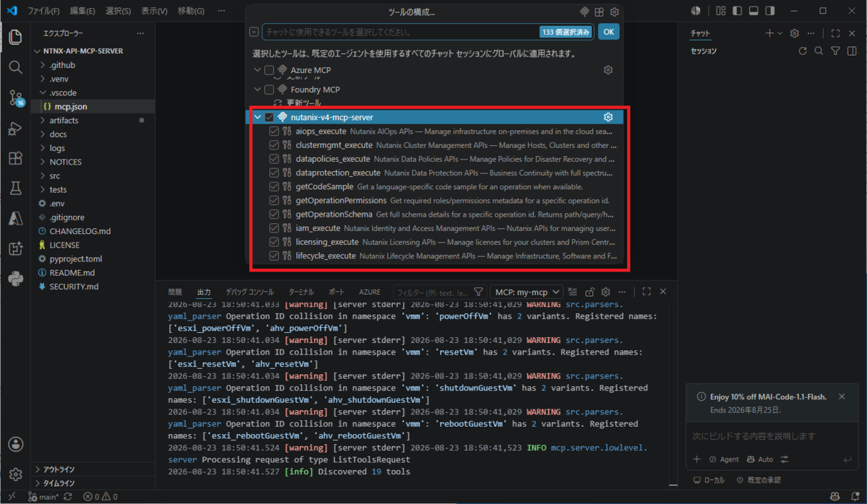Open the ファイル(F) menu
This screenshot has height=504, width=867.
(x=43, y=11)
